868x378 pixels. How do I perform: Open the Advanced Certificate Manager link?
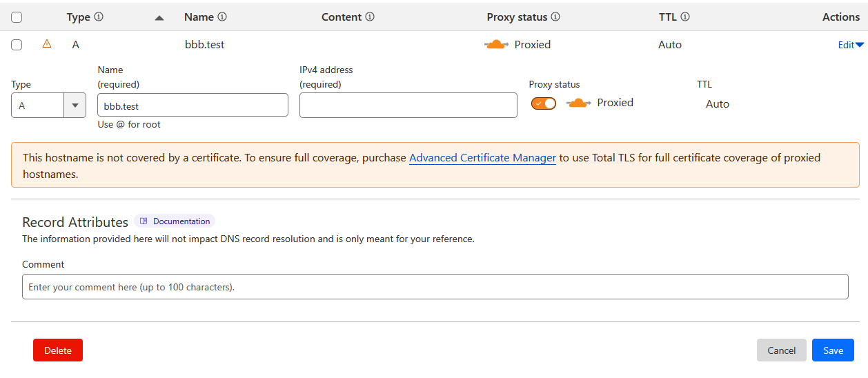[482, 158]
